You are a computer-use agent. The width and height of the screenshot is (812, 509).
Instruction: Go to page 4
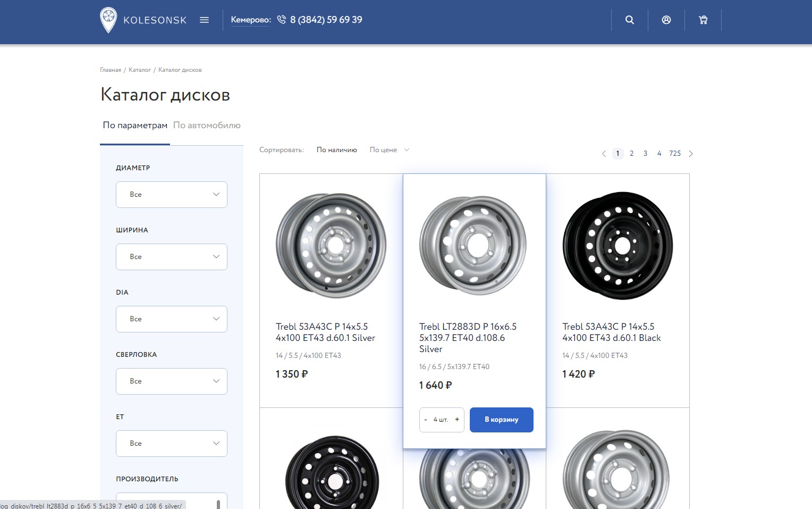click(659, 154)
